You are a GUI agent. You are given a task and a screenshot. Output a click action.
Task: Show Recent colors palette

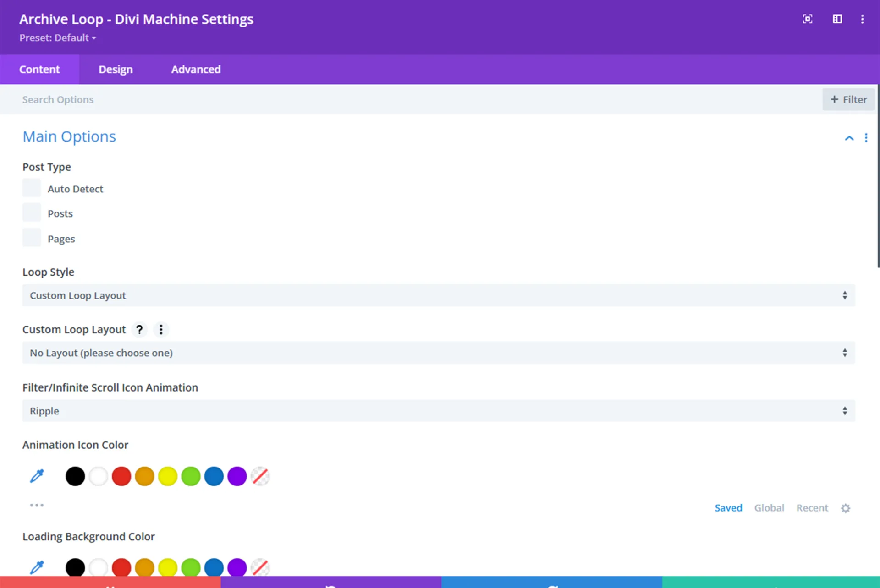tap(812, 508)
